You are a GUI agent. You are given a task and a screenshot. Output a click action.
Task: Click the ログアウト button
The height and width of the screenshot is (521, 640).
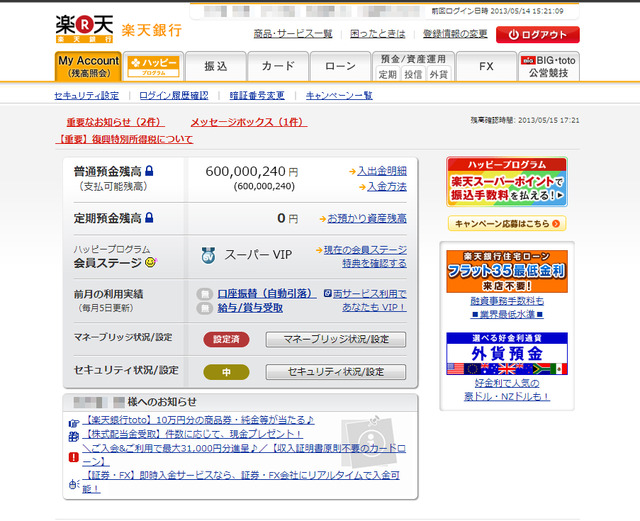538,35
